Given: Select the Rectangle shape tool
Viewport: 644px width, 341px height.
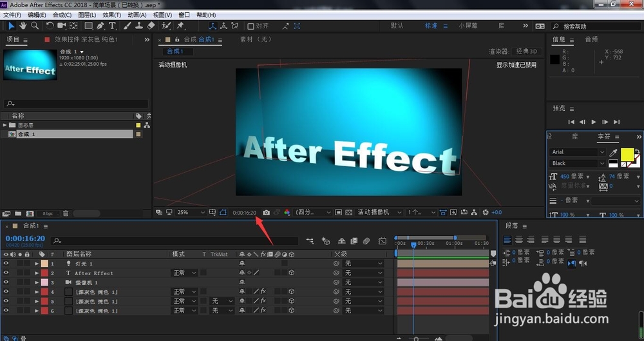Looking at the screenshot, I should tap(88, 26).
